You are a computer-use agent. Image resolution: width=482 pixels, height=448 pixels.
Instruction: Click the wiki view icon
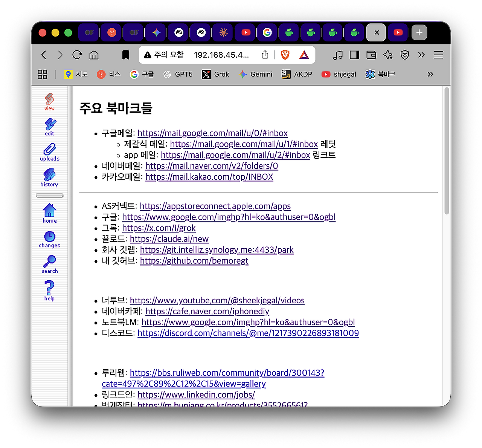pyautogui.click(x=49, y=102)
